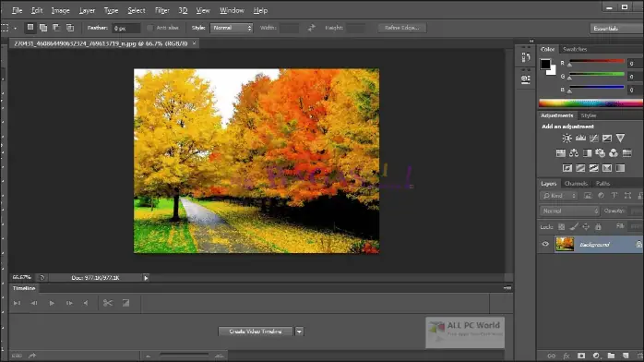The width and height of the screenshot is (644, 362).
Task: Toggle lock image pixels brush
Action: (574, 227)
